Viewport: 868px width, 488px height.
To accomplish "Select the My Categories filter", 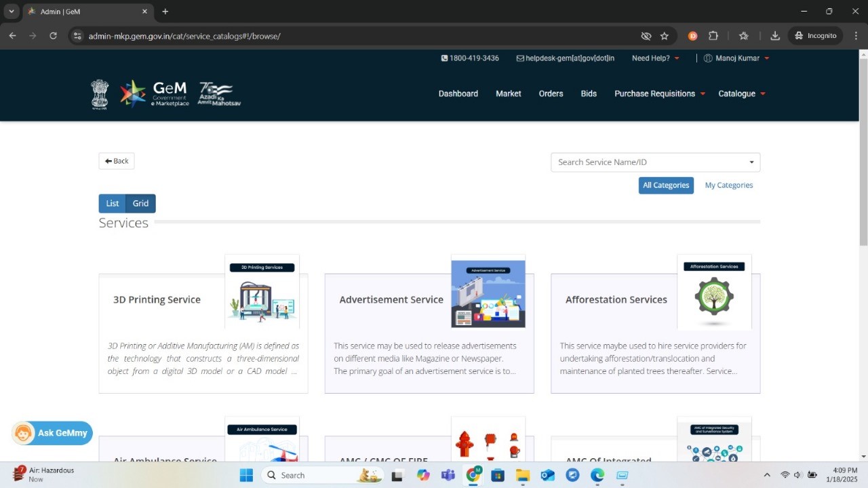I will (729, 185).
